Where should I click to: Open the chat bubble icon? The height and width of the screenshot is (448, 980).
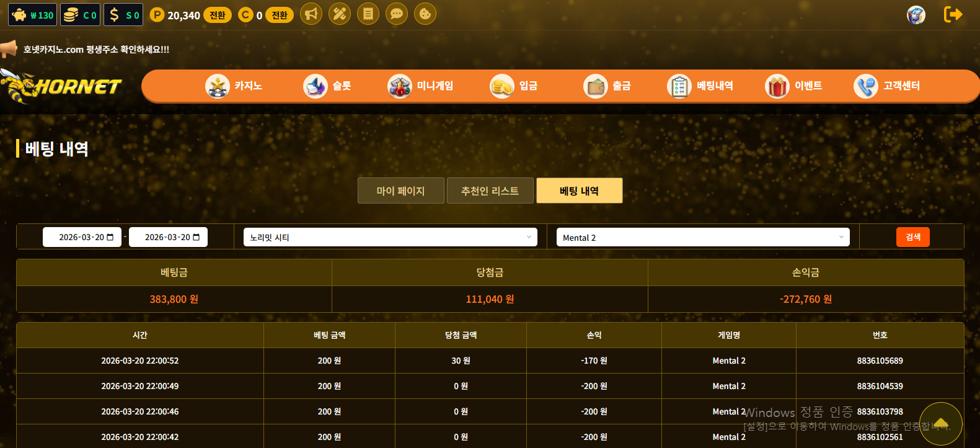(397, 14)
